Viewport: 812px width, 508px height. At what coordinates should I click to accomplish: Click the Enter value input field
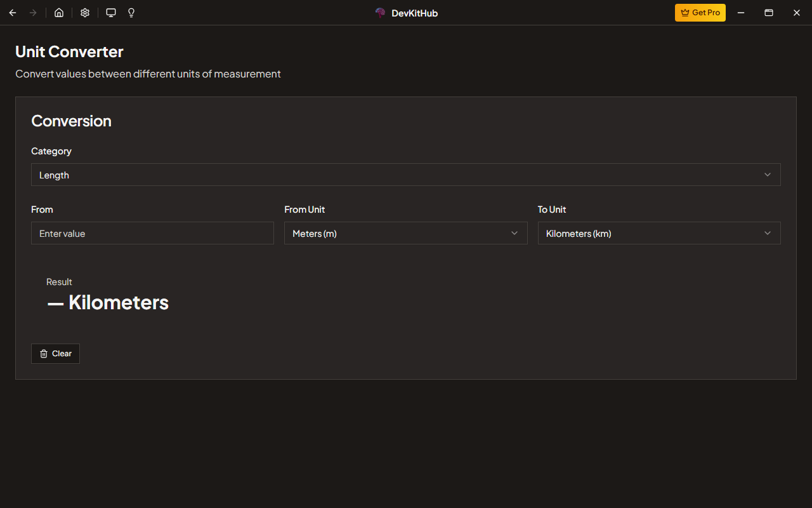coord(152,233)
